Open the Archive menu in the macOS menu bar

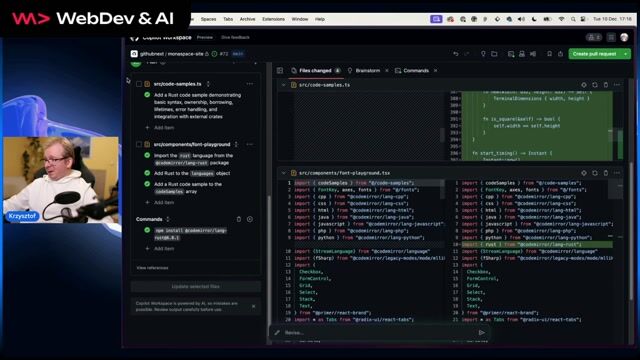(x=247, y=19)
